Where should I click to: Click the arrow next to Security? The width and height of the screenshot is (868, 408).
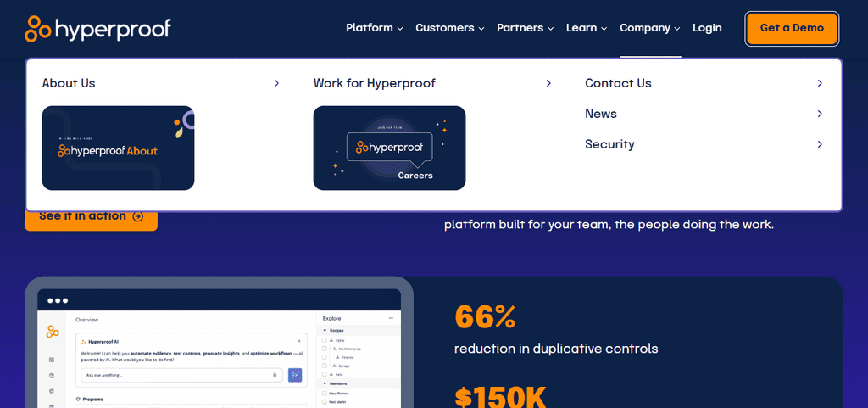[820, 144]
